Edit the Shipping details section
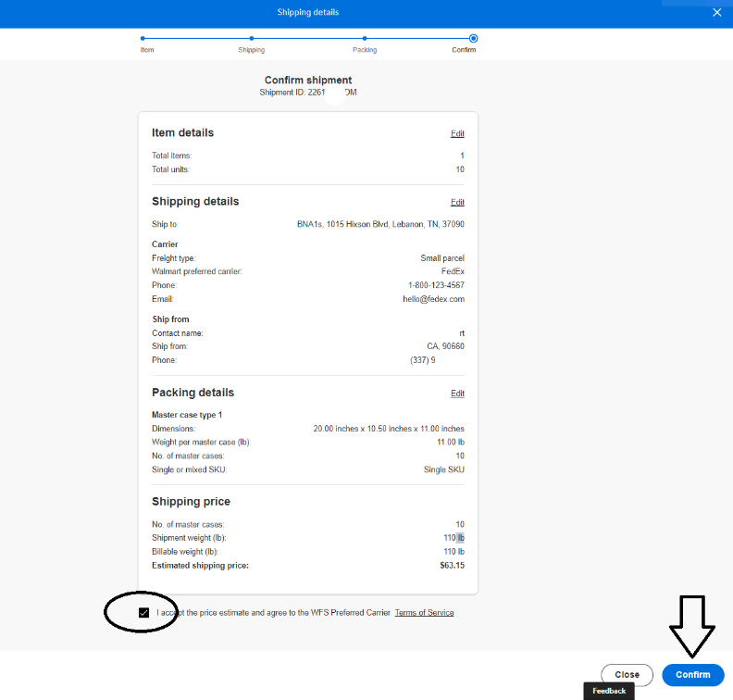This screenshot has height=700, width=733. 457,203
